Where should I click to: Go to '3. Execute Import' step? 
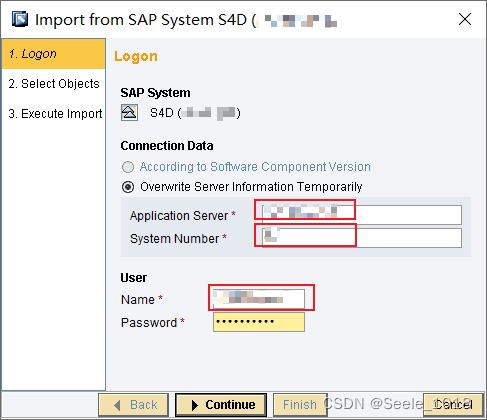54,114
